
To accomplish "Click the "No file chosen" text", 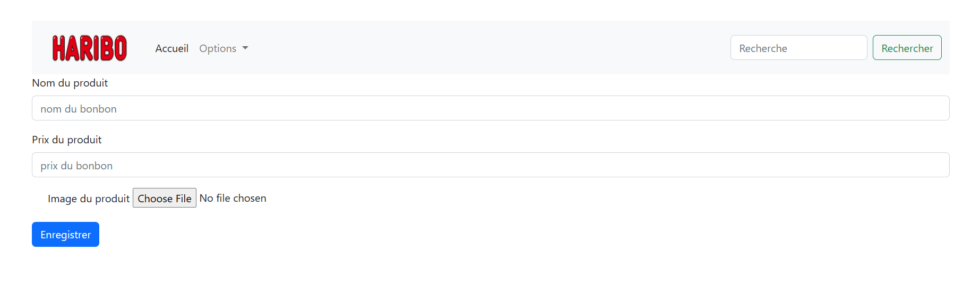I will point(233,198).
